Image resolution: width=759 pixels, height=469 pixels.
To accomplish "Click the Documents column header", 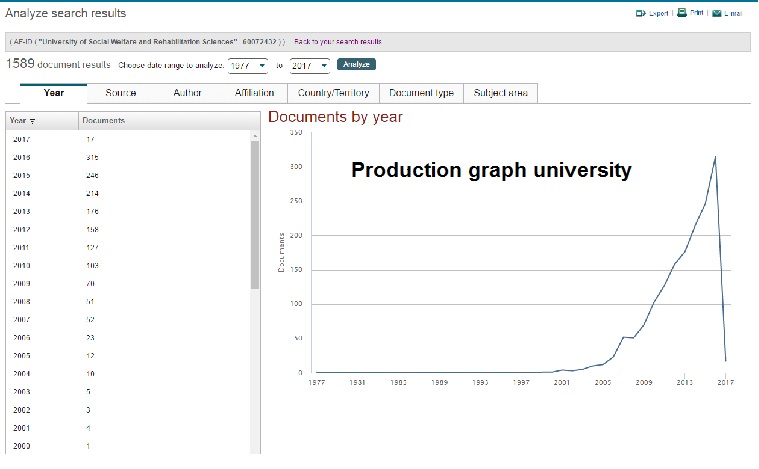I will pos(103,121).
